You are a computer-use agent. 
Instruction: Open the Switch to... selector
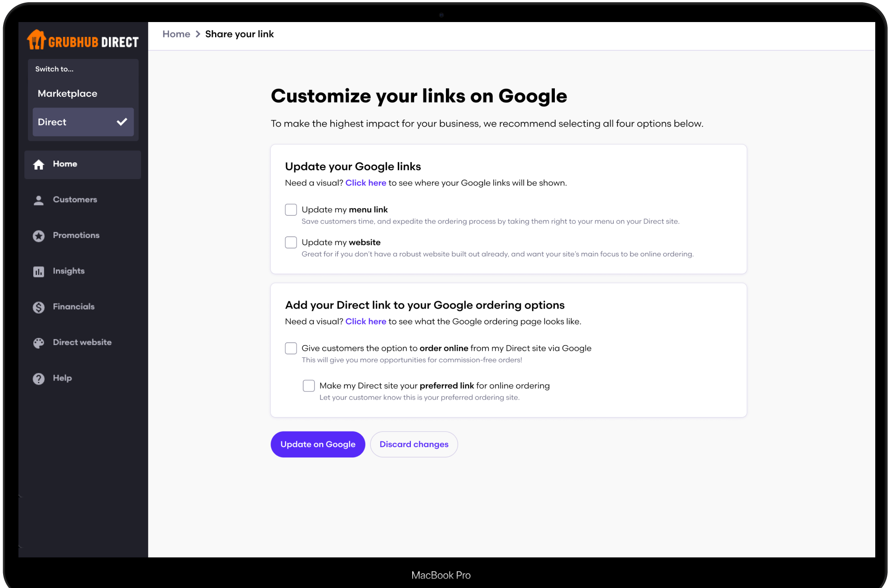(x=54, y=69)
